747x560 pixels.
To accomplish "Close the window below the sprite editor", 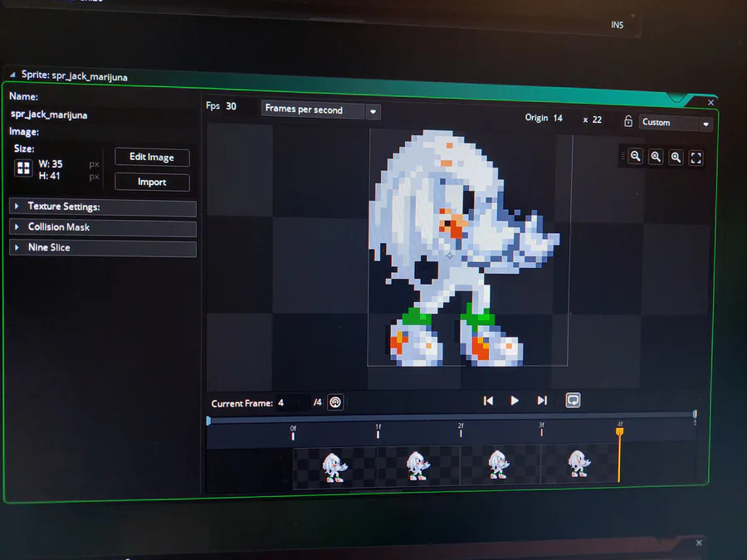I will pos(699,543).
